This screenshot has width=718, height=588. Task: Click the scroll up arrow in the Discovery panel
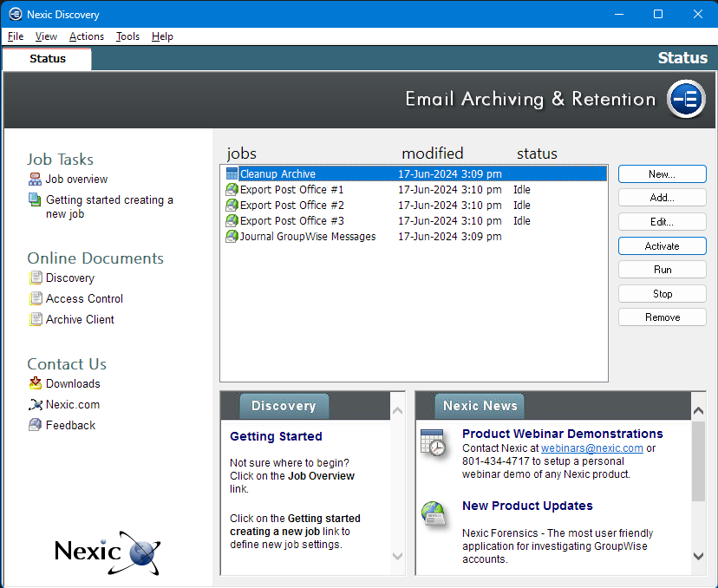coord(397,411)
